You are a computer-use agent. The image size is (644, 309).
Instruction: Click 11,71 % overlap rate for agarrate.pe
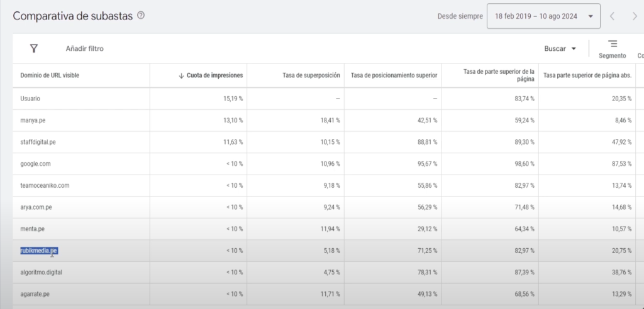tap(331, 294)
